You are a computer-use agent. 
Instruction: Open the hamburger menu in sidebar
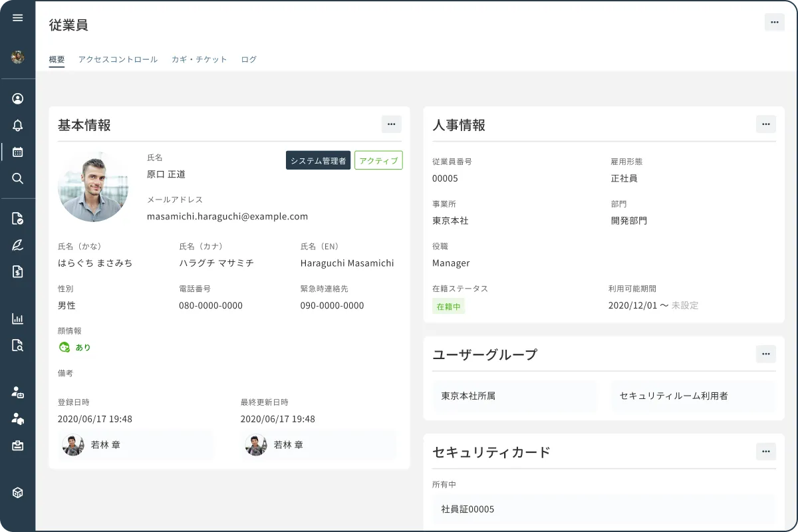(x=18, y=18)
